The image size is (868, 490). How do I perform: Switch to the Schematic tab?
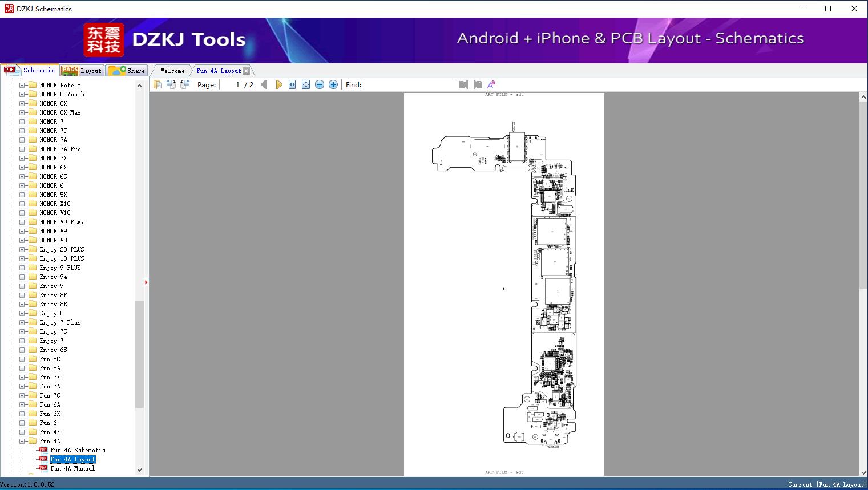(30, 70)
